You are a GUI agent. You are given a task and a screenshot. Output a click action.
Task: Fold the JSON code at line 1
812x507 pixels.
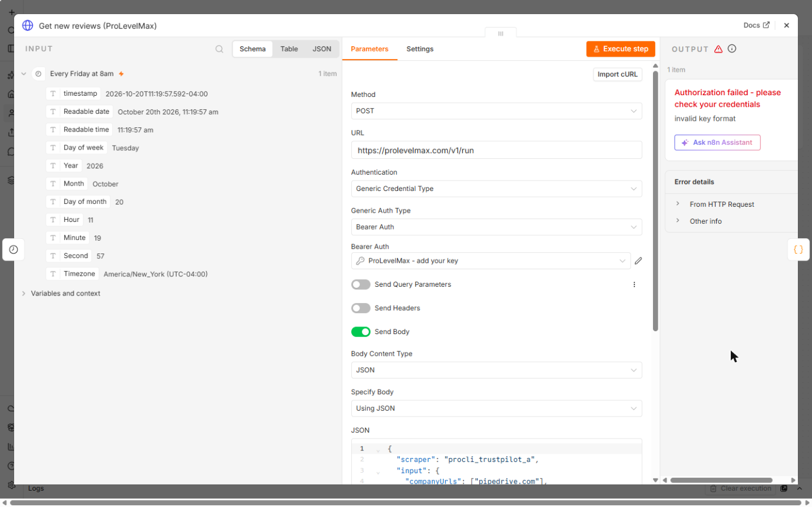click(x=378, y=449)
